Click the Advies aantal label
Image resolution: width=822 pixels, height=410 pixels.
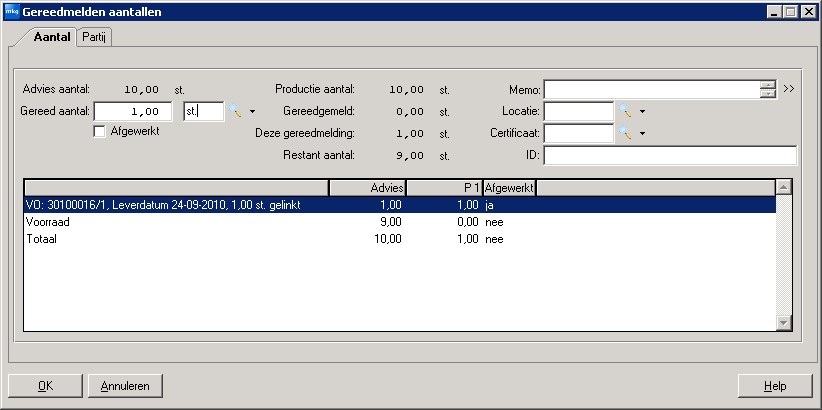click(56, 89)
